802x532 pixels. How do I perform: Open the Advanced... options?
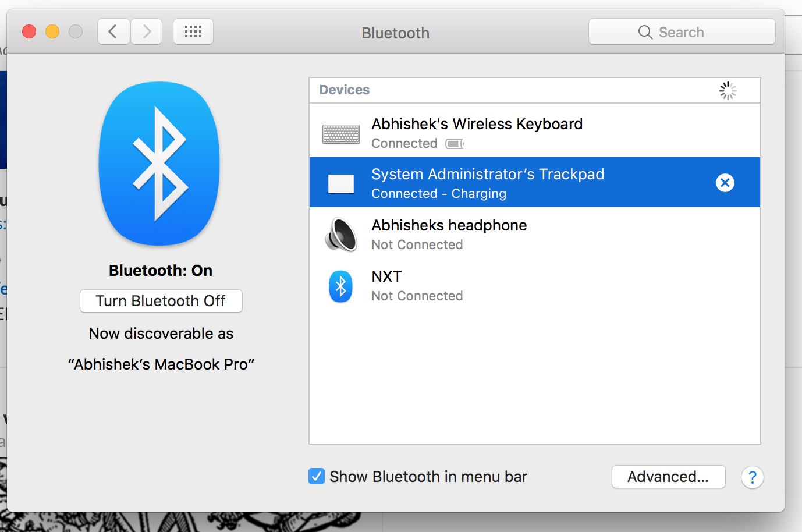point(668,477)
